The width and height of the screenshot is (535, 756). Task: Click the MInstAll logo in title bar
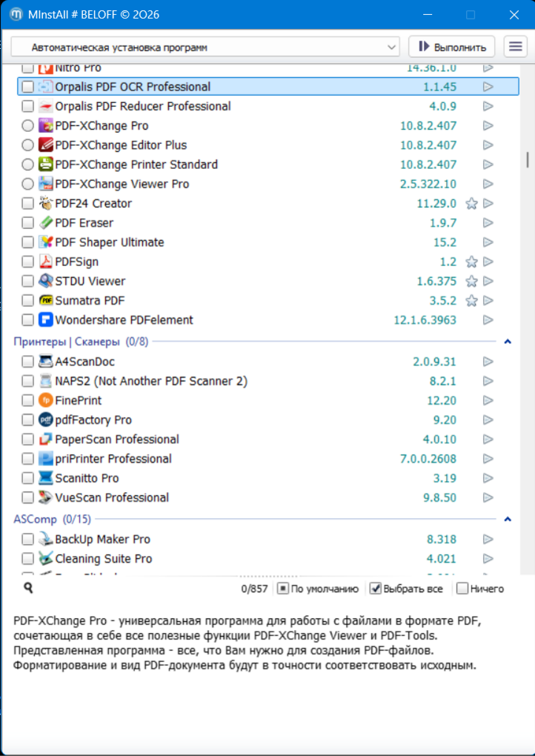point(16,15)
